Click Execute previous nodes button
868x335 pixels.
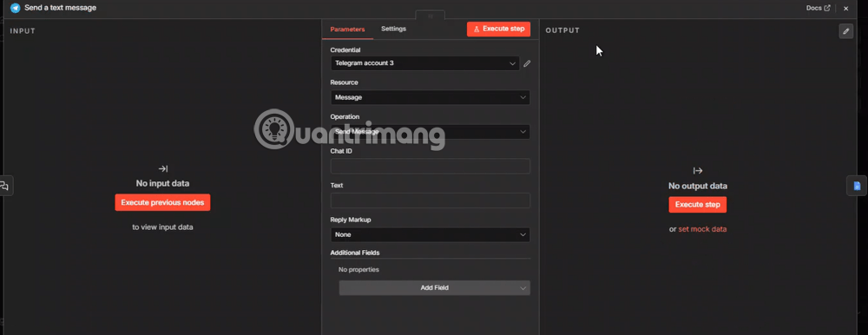[x=163, y=203]
